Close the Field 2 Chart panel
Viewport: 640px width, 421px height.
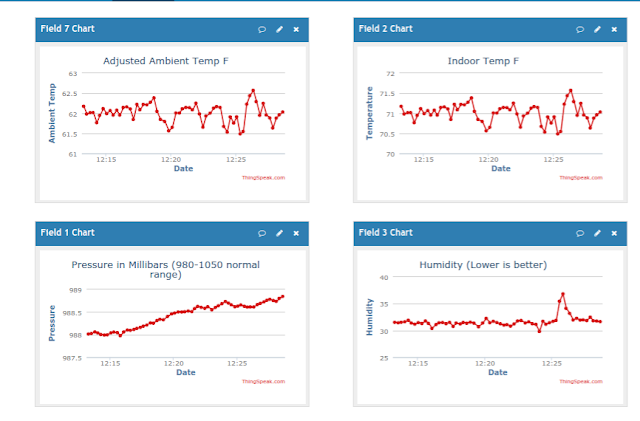pyautogui.click(x=614, y=29)
